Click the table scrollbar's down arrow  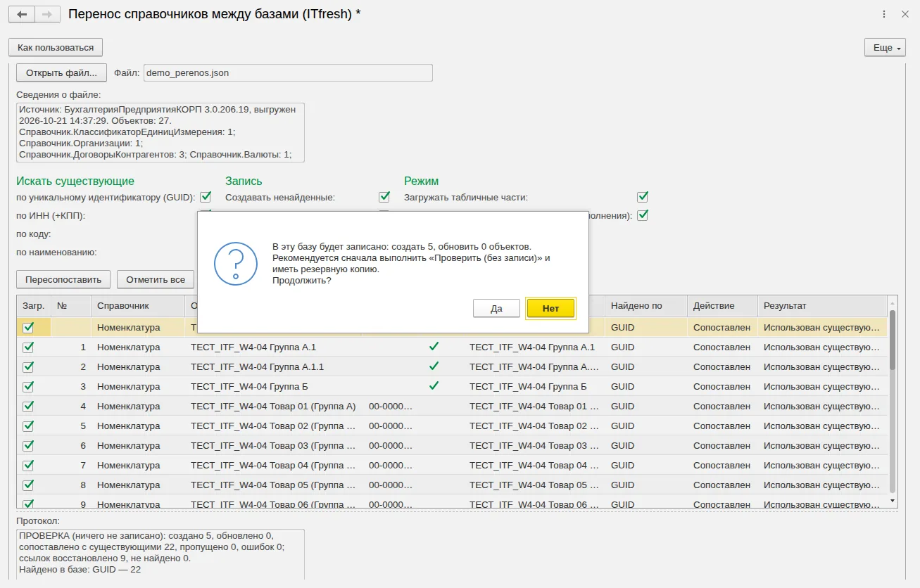[893, 500]
